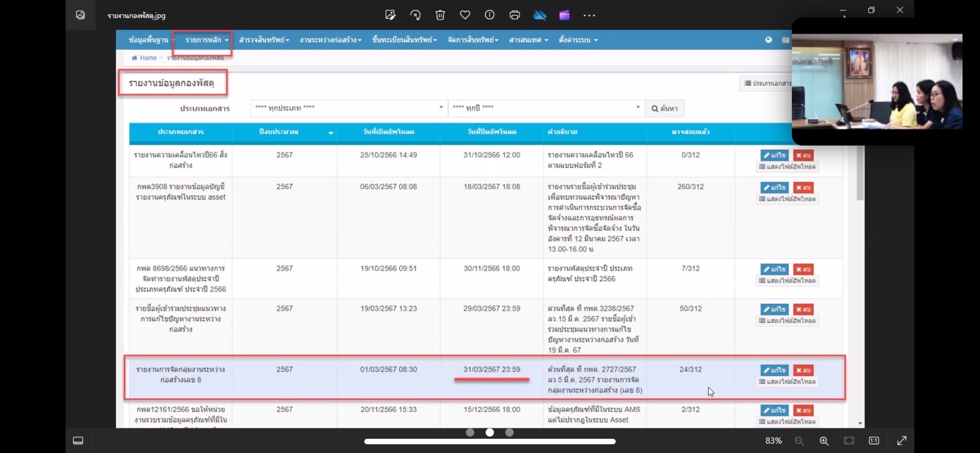Click แสดงไฟล์อัพโหลด in the 24/312 row
The image size is (980, 453).
787,382
